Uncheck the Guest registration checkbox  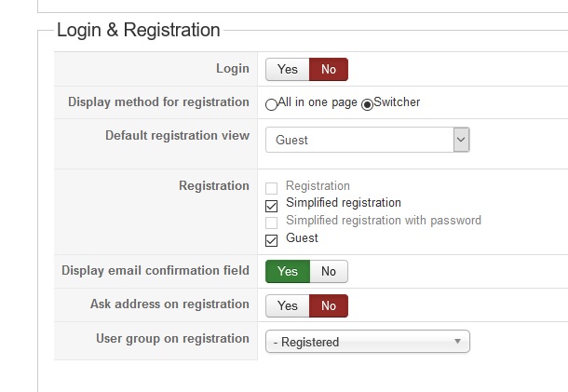point(272,240)
